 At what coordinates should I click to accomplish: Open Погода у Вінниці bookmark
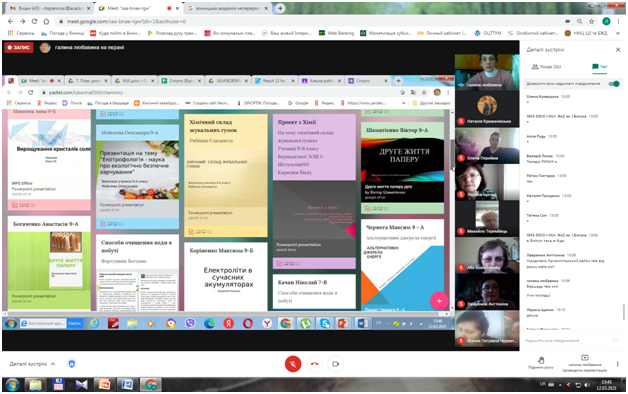(x=62, y=33)
